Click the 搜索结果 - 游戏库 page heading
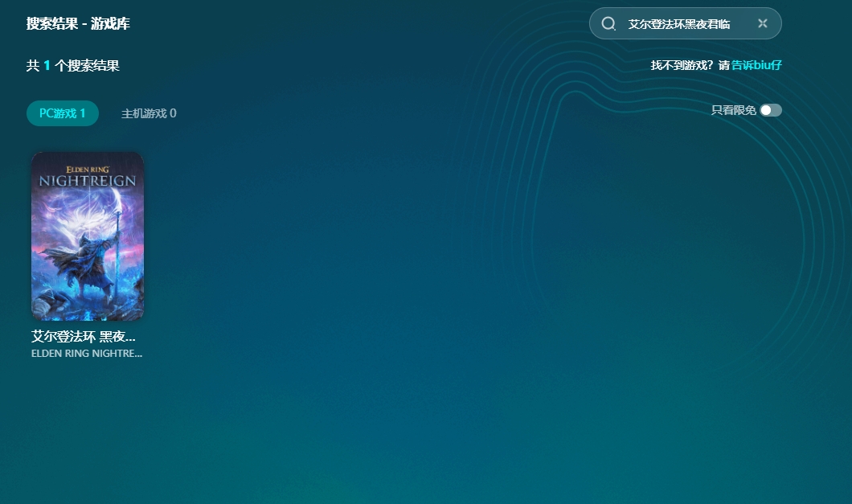This screenshot has width=852, height=504. 78,23
